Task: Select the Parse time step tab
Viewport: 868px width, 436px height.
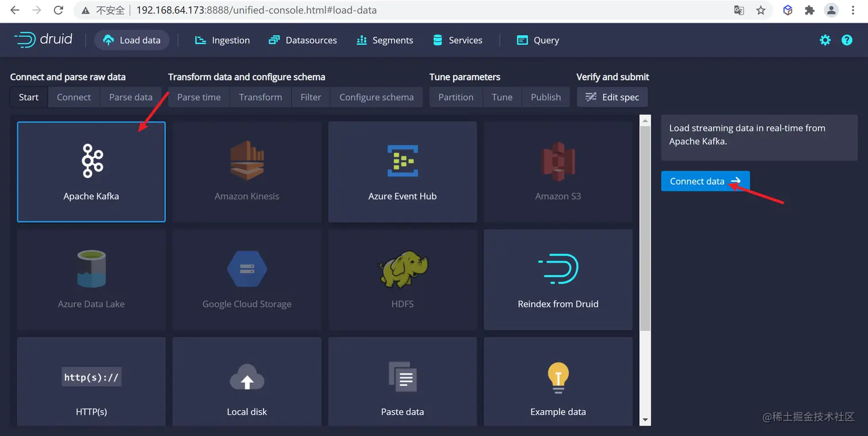Action: pos(199,97)
